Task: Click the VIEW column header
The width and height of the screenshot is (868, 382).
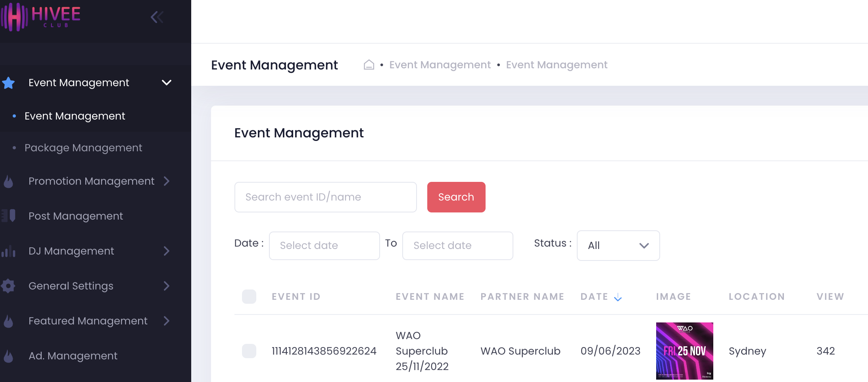Action: coord(830,297)
